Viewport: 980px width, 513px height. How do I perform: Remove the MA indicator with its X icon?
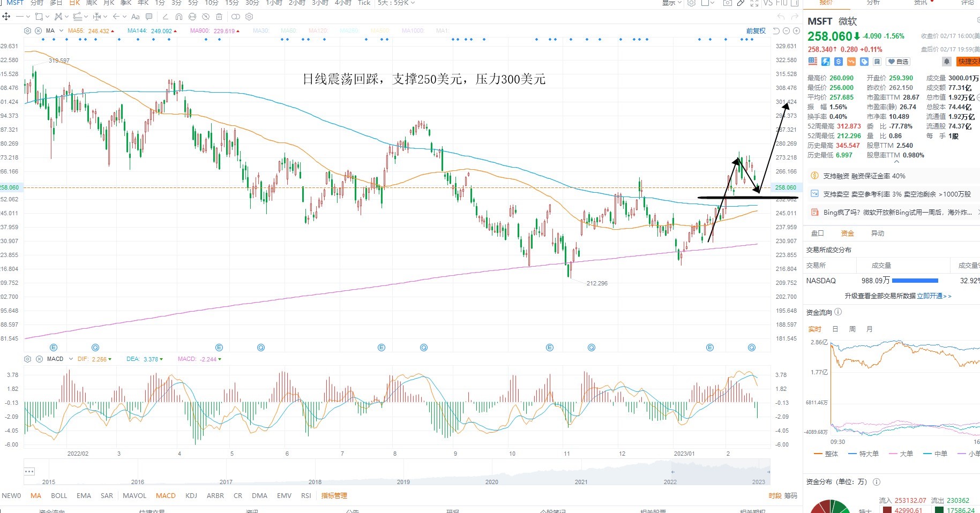click(x=39, y=31)
